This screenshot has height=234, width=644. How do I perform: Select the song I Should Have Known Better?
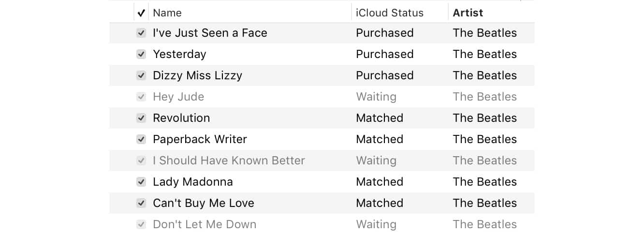tap(229, 161)
